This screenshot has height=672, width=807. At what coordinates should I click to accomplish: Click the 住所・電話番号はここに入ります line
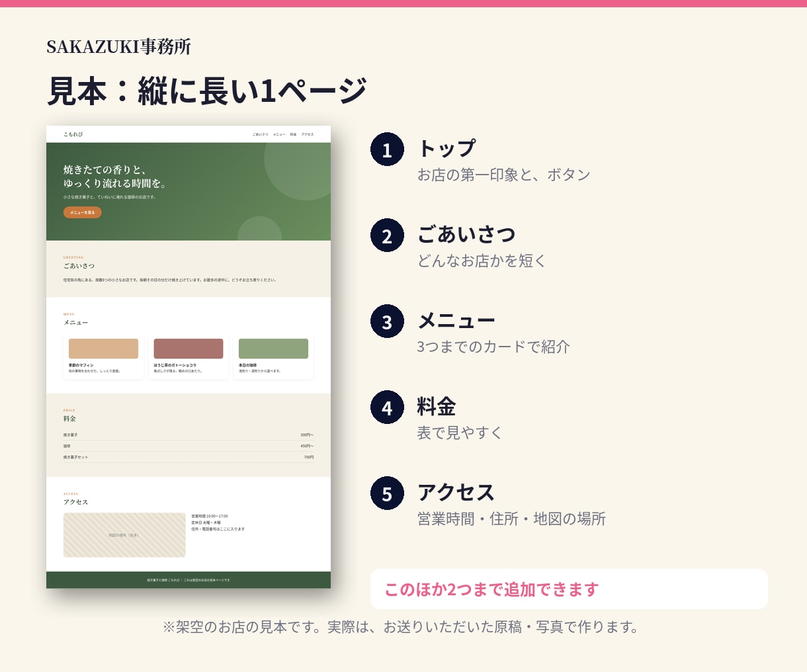pyautogui.click(x=218, y=529)
